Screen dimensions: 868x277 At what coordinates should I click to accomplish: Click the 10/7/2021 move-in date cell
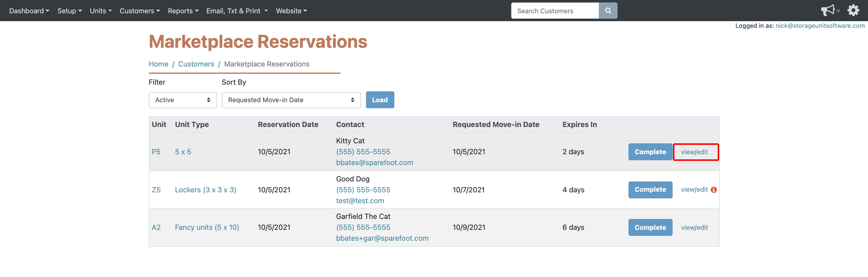pyautogui.click(x=468, y=190)
